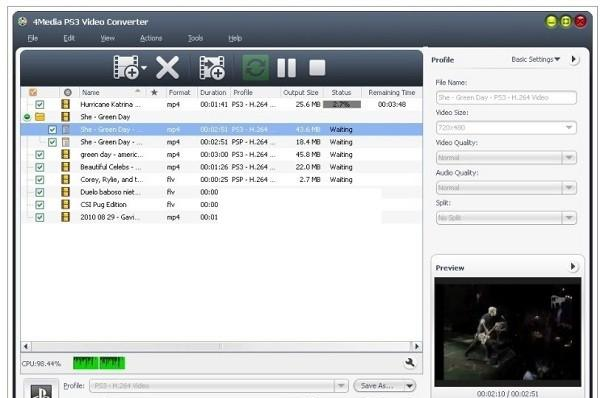Click profile document icon of She - Green Day PSP
The image size is (600, 398).
66,142
